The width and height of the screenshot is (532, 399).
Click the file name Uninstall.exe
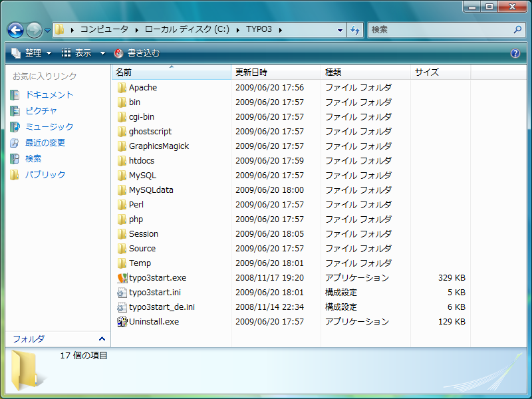pyautogui.click(x=154, y=322)
